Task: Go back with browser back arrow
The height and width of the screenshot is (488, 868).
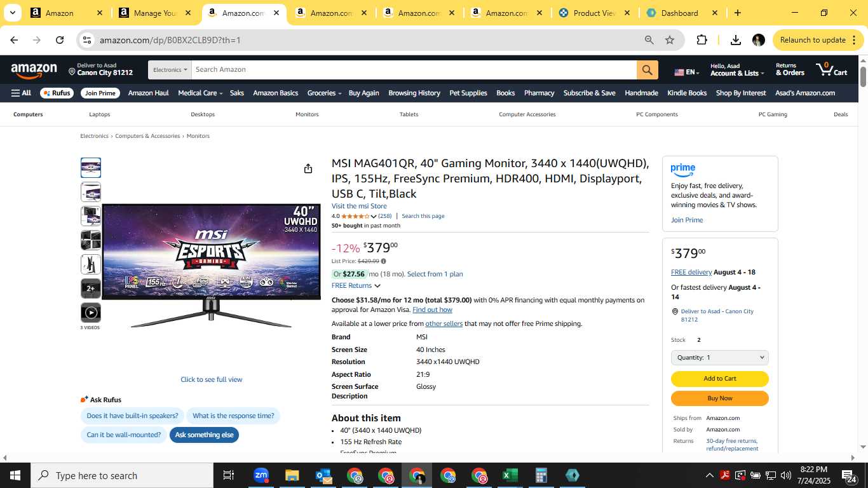Action: [x=14, y=40]
